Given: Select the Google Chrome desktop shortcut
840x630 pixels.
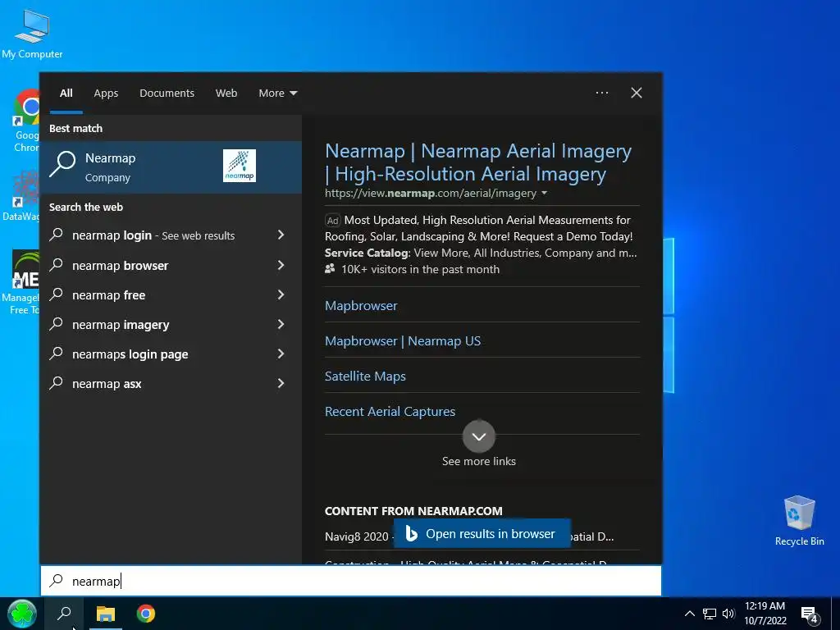Looking at the screenshot, I should (x=27, y=121).
